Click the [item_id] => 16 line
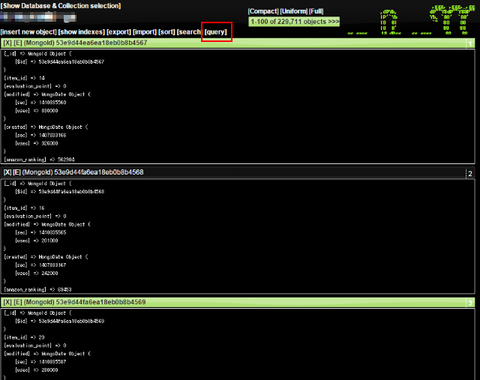 point(24,208)
